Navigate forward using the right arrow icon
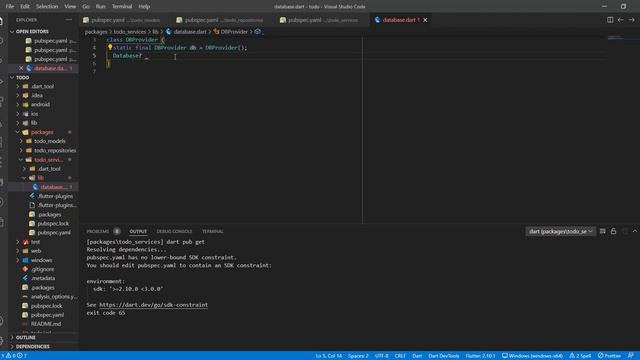Viewport: 640px width, 360px height. [631, 20]
